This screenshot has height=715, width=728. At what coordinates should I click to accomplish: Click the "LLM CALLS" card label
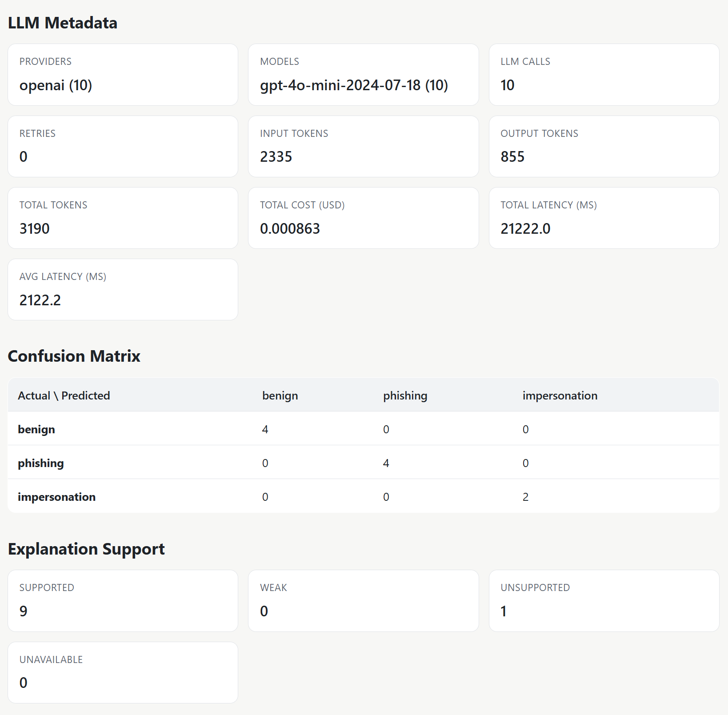(525, 61)
